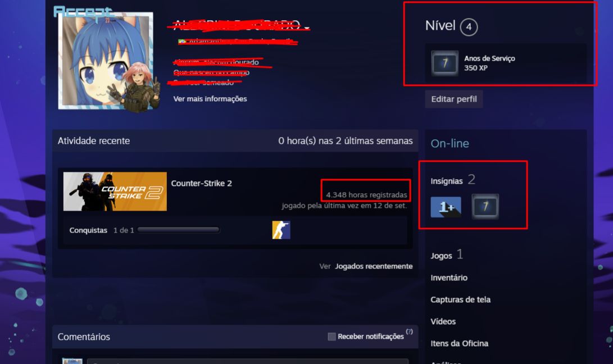613x364 pixels.
Task: Click the Editar perfil button
Action: pos(454,99)
